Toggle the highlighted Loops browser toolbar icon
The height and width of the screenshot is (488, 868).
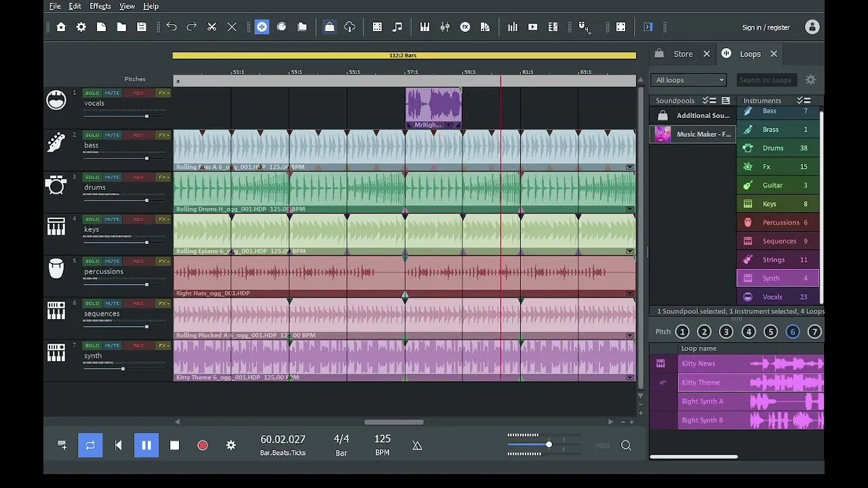pyautogui.click(x=262, y=27)
